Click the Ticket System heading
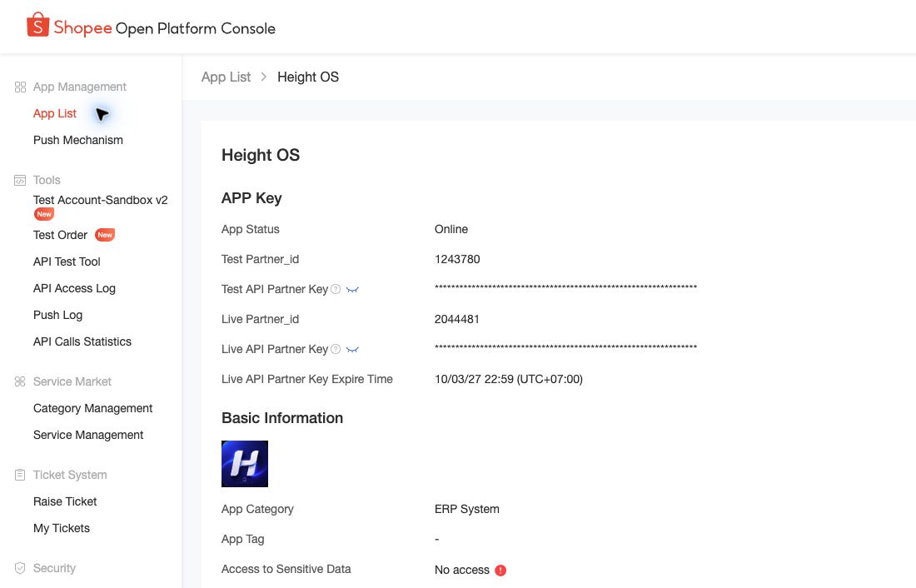The image size is (916, 588). tap(70, 475)
